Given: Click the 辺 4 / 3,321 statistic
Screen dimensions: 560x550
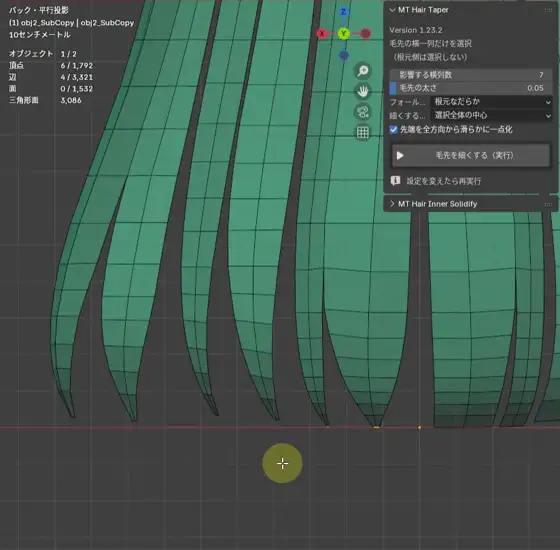Looking at the screenshot, I should pos(51,77).
